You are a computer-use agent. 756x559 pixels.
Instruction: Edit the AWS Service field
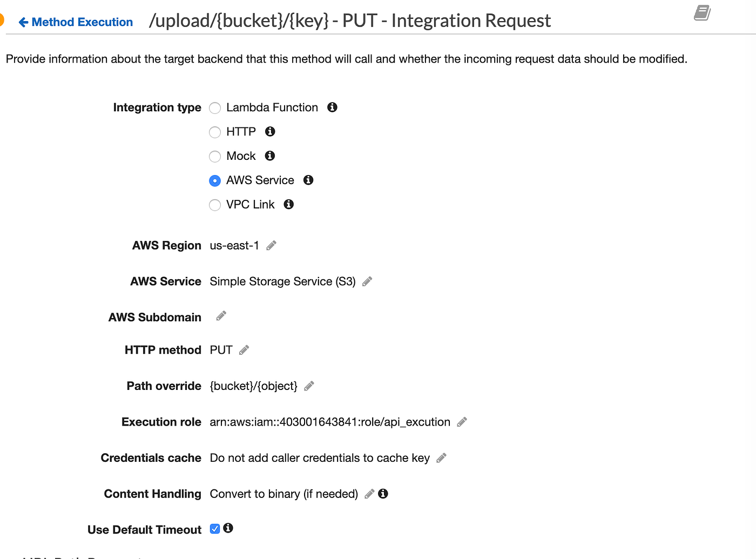(367, 281)
